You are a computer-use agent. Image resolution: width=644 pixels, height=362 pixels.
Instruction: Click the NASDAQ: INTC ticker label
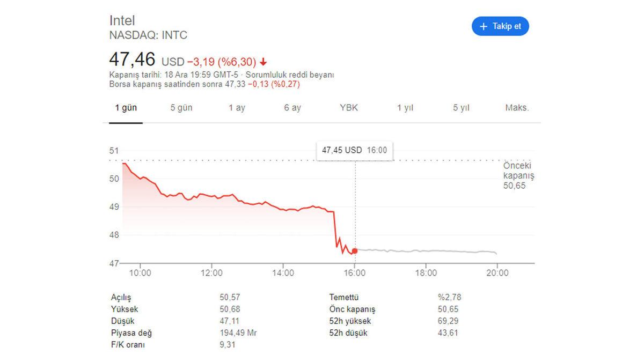(x=148, y=35)
